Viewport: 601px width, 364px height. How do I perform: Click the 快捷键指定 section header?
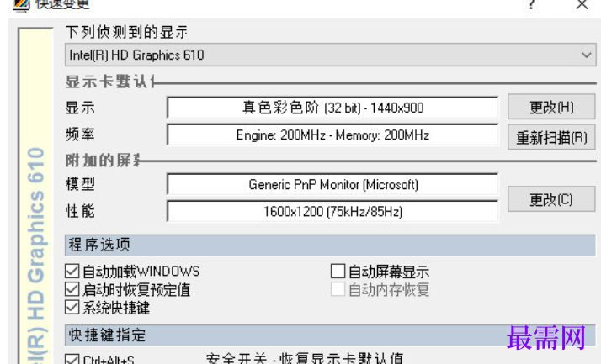point(330,335)
